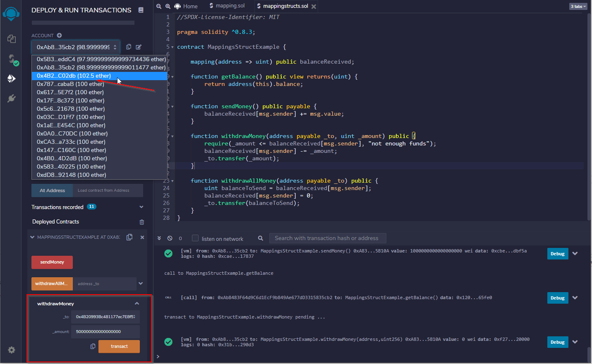Expand the withdrawMoney transaction log details
The height and width of the screenshot is (364, 592).
pyautogui.click(x=575, y=342)
